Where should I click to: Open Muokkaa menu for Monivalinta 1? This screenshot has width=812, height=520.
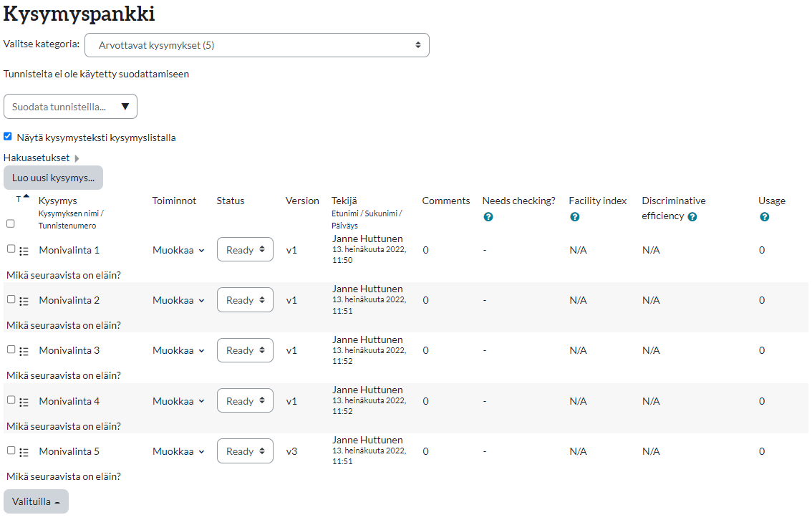(x=178, y=250)
